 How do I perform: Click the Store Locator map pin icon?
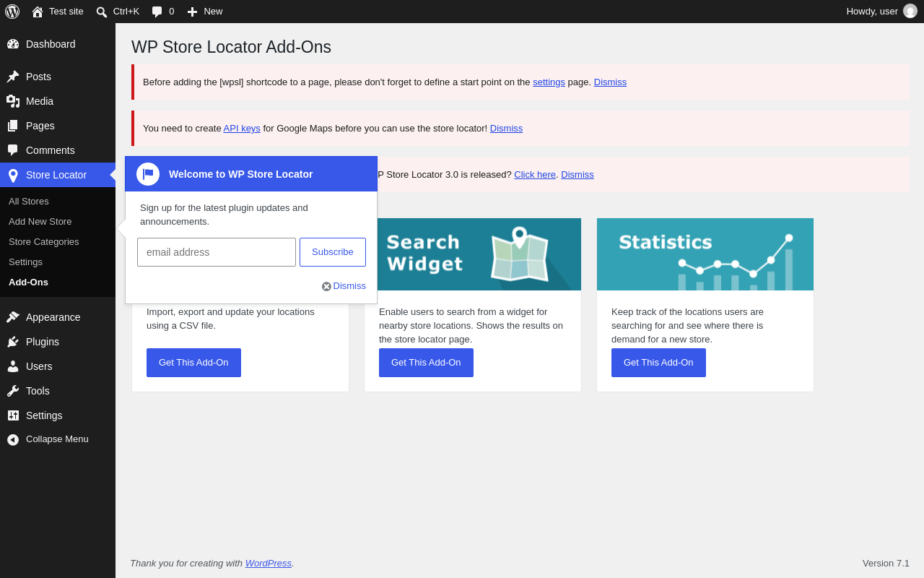13,175
